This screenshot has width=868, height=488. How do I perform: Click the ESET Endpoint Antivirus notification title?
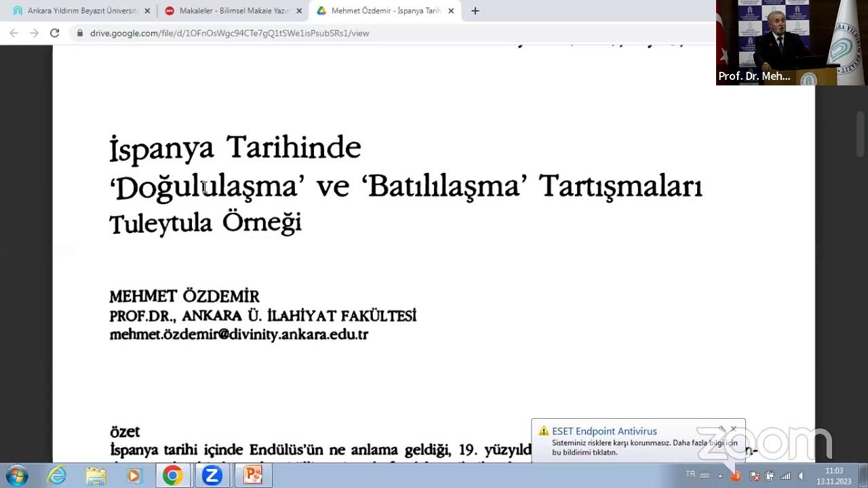pos(604,431)
